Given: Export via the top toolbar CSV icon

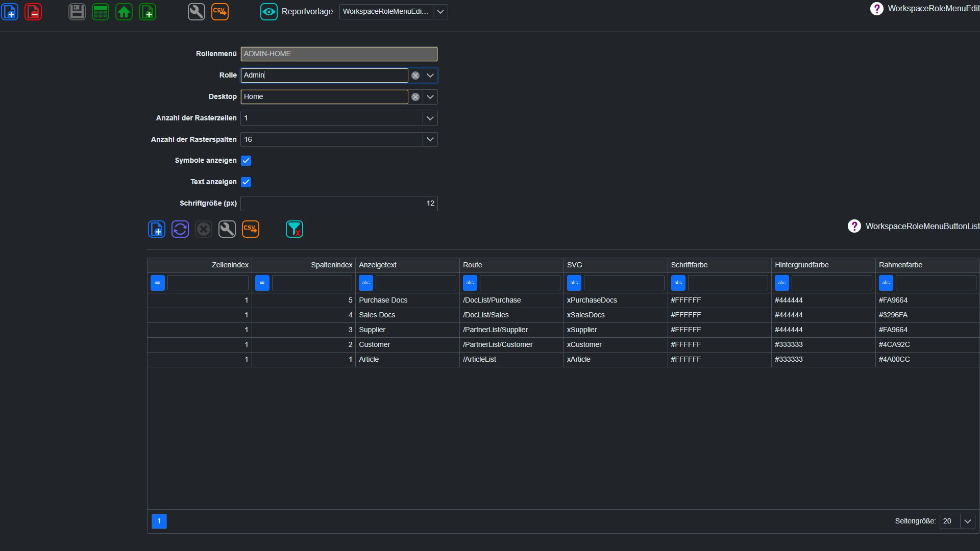Looking at the screenshot, I should pyautogui.click(x=220, y=11).
